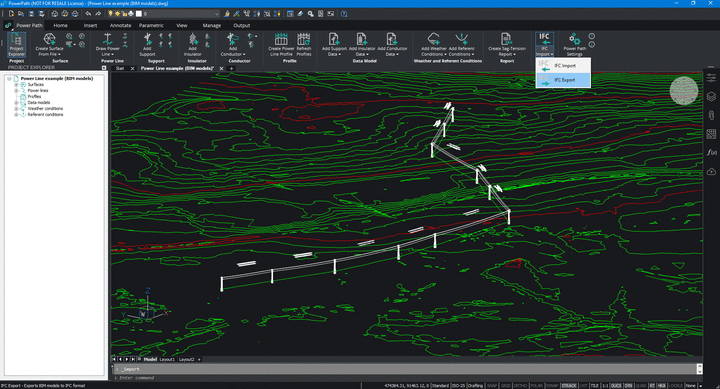Toggle ESNAP in status bar
This screenshot has width=720, height=389.
[x=552, y=386]
